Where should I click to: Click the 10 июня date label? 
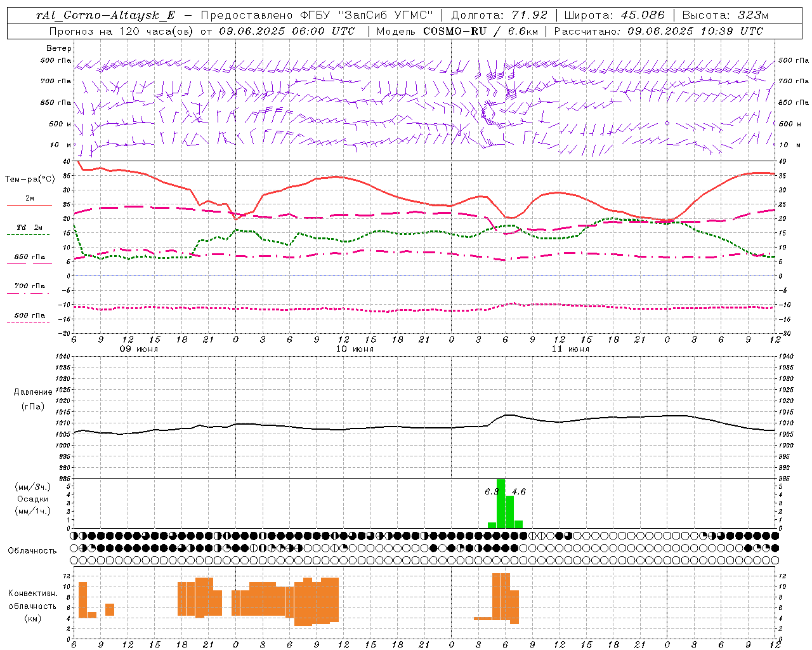coord(355,349)
